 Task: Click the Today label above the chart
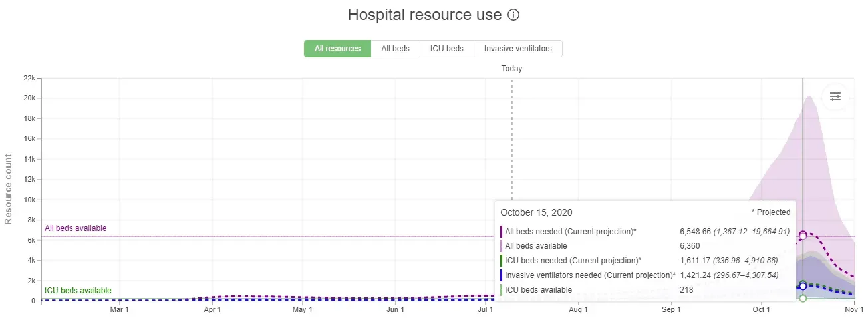tap(511, 69)
